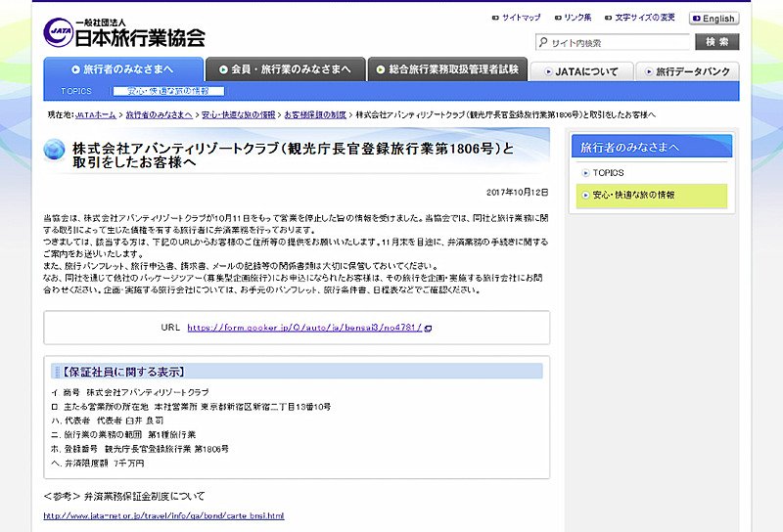Select the JATAについて tab
This screenshot has height=532, width=783.
(581, 71)
